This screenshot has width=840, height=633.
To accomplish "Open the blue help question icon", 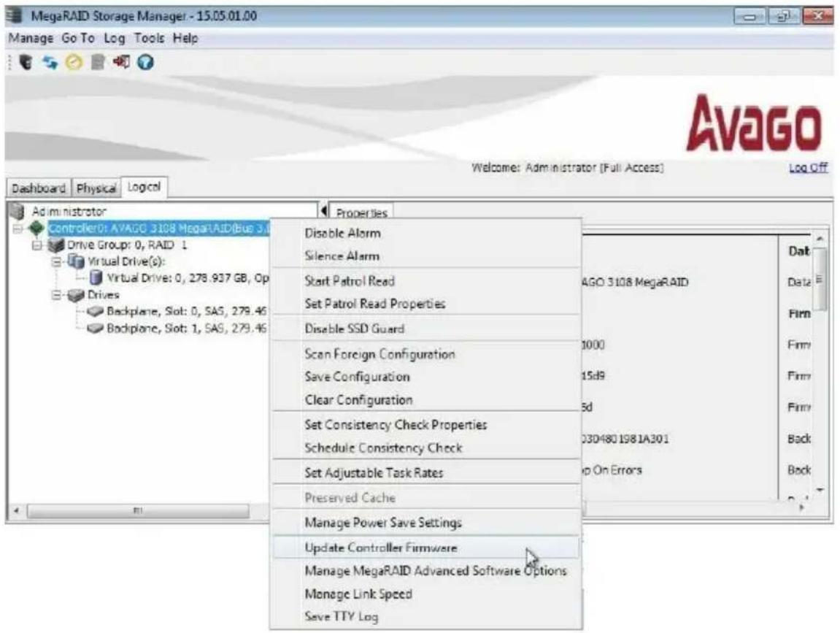I will click(x=145, y=62).
